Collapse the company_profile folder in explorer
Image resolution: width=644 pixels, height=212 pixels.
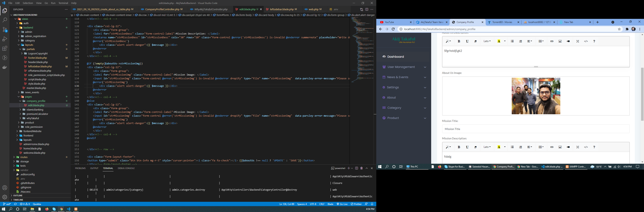coord(36,101)
